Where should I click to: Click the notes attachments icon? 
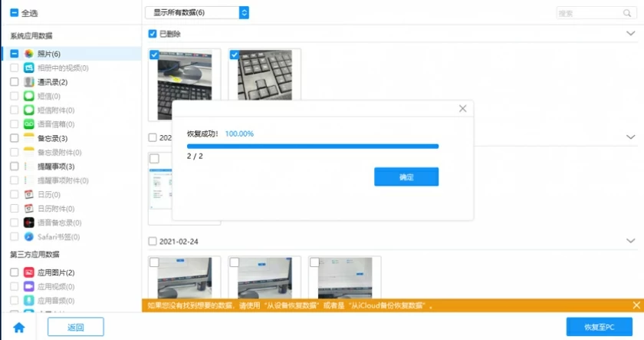point(29,152)
